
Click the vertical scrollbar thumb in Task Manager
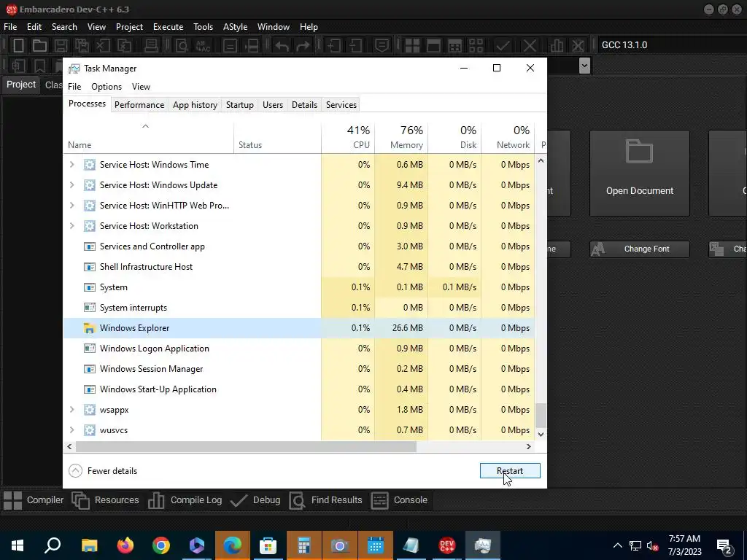coord(541,416)
